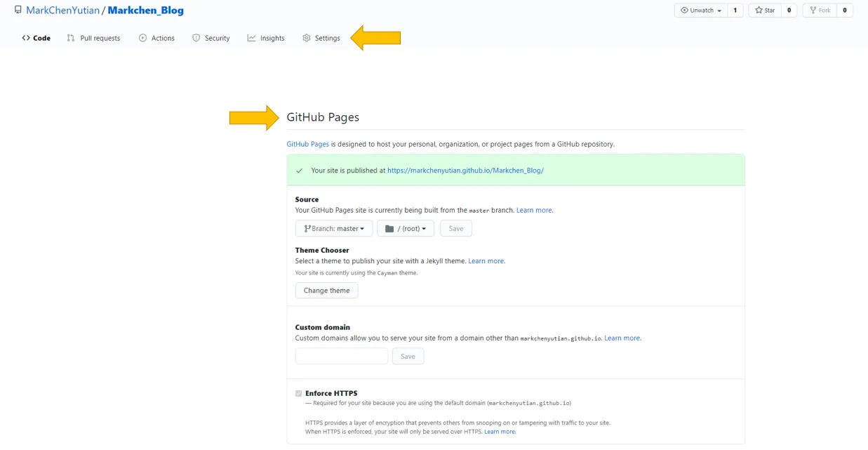Click the GitHub Pages description link
This screenshot has width=868, height=450.
point(307,144)
